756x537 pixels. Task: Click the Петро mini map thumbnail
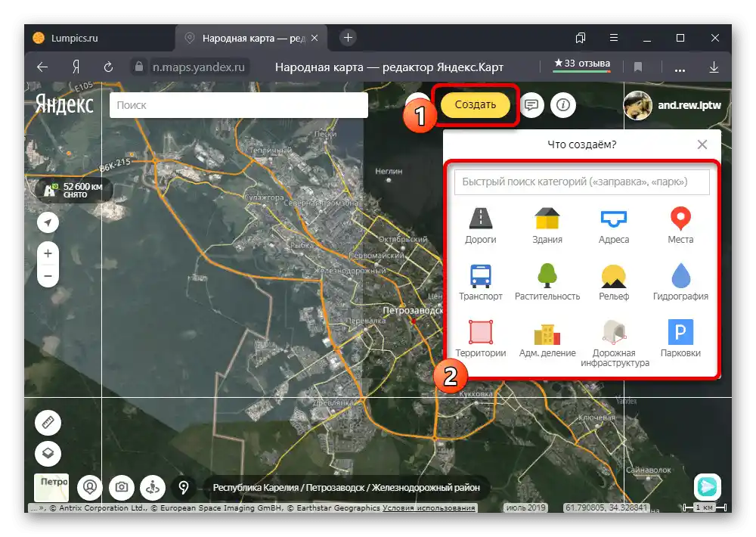coord(51,487)
